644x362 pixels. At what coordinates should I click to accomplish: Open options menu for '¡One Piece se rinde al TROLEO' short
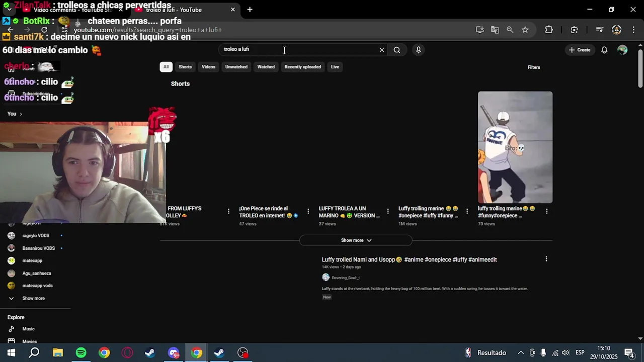click(308, 211)
